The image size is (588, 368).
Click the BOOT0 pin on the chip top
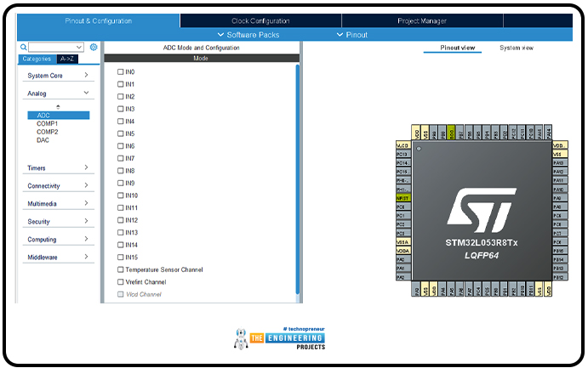(451, 132)
